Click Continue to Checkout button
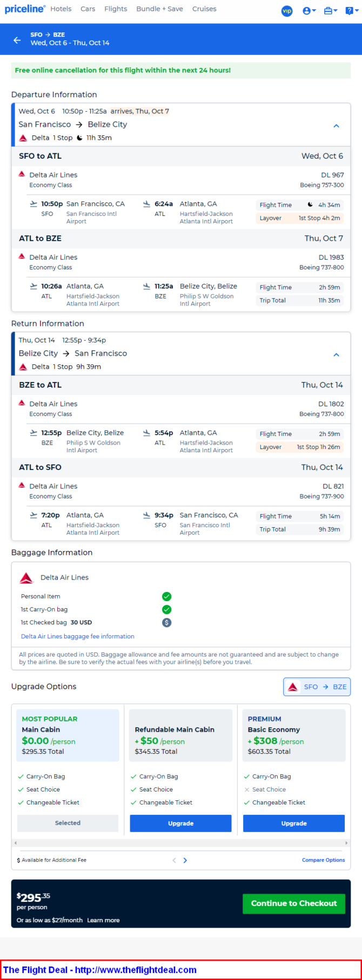Image resolution: width=362 pixels, height=980 pixels. pos(294,903)
